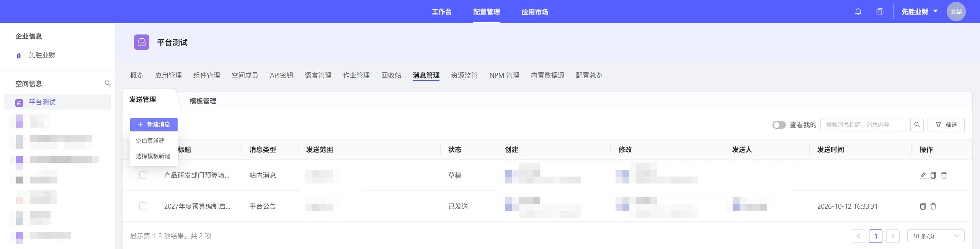Open the 资源监管 tab
The width and height of the screenshot is (980, 249).
[464, 75]
